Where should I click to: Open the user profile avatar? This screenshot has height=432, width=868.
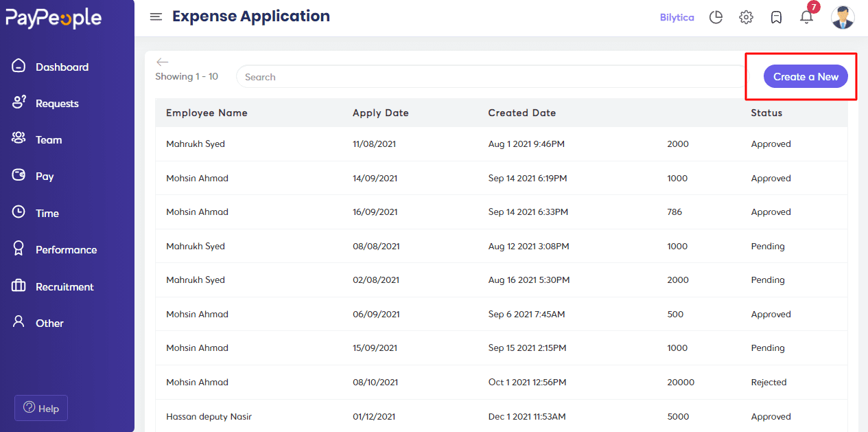(x=843, y=17)
